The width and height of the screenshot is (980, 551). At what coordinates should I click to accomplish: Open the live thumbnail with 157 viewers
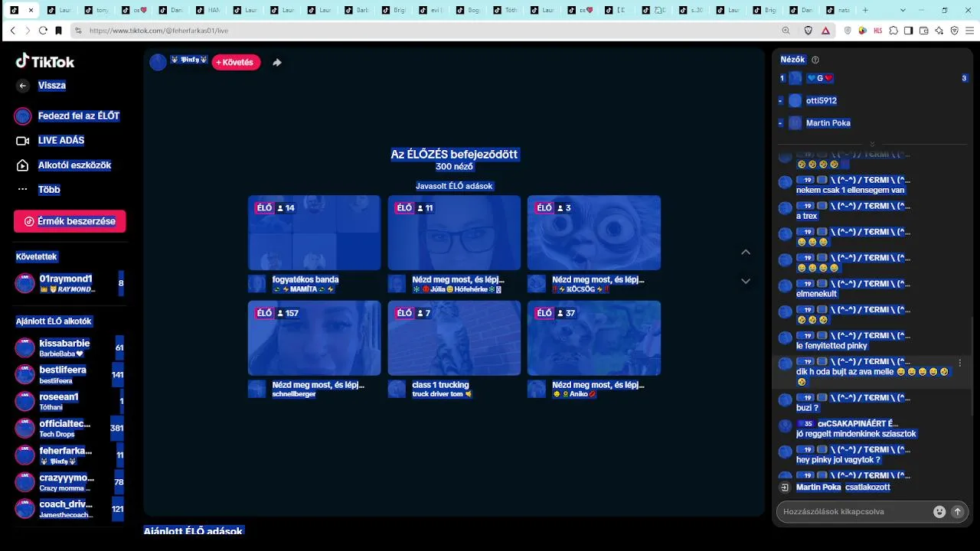pos(315,338)
